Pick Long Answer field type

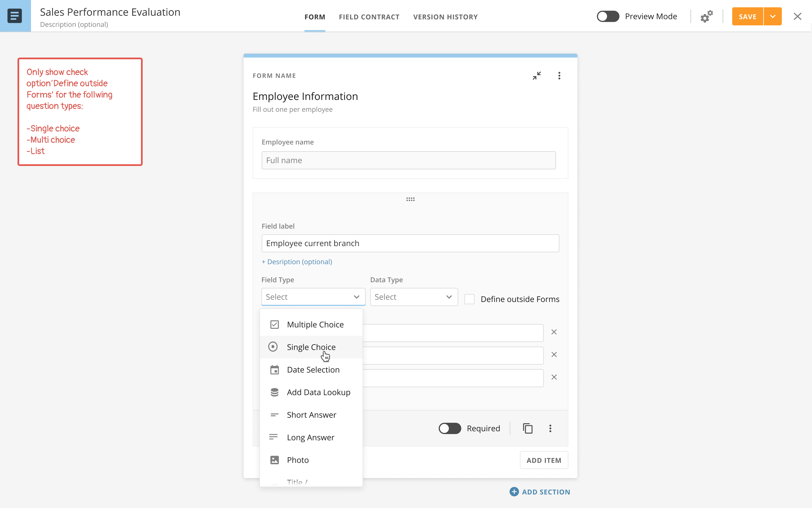311,437
